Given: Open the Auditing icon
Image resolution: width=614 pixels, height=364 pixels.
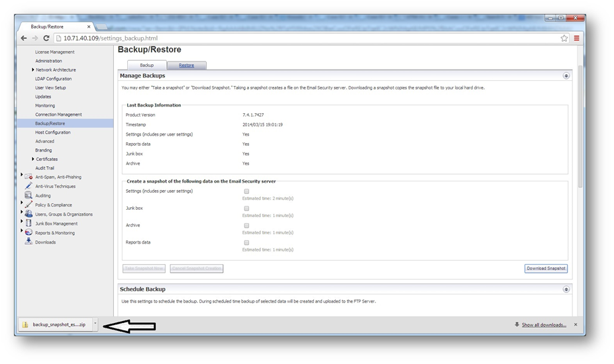Looking at the screenshot, I should (28, 195).
